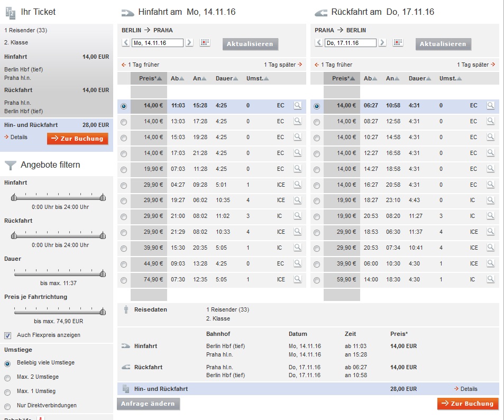Open Details link in Ihr Ticket panel

[x=16, y=138]
